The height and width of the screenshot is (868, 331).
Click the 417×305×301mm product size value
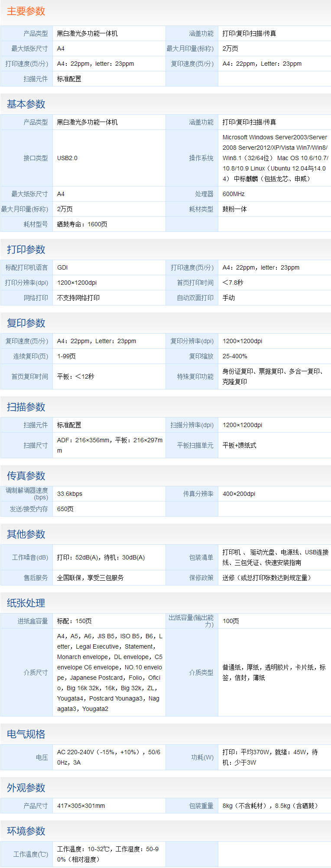click(81, 806)
